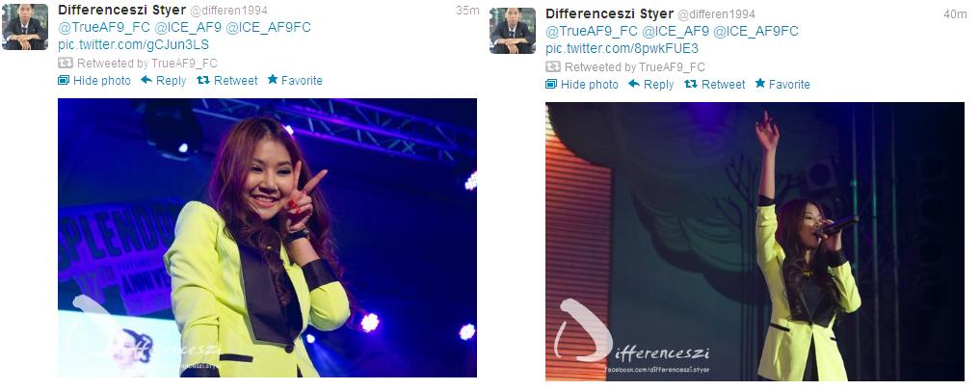View right photo of singer with microphone
The height and width of the screenshot is (390, 980).
pyautogui.click(x=755, y=242)
